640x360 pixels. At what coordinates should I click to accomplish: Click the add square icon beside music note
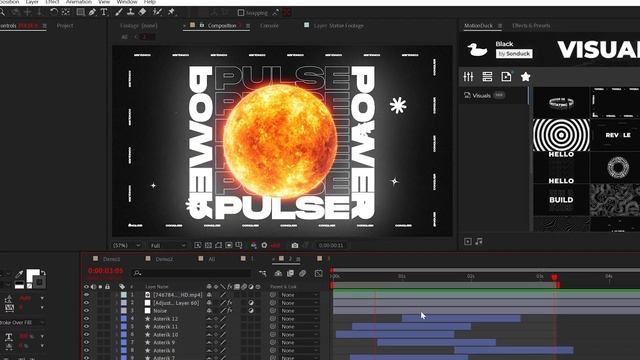tap(468, 242)
